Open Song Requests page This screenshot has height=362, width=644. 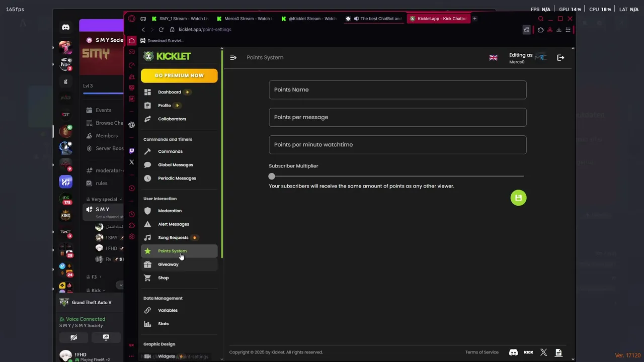(179, 238)
